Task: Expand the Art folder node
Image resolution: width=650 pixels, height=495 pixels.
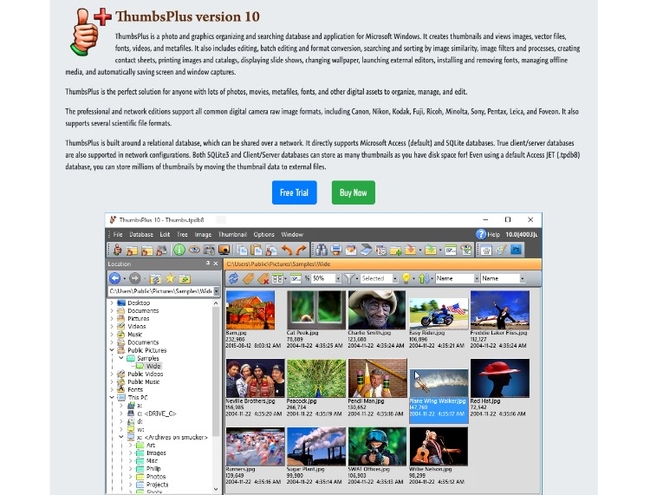Action: point(130,445)
